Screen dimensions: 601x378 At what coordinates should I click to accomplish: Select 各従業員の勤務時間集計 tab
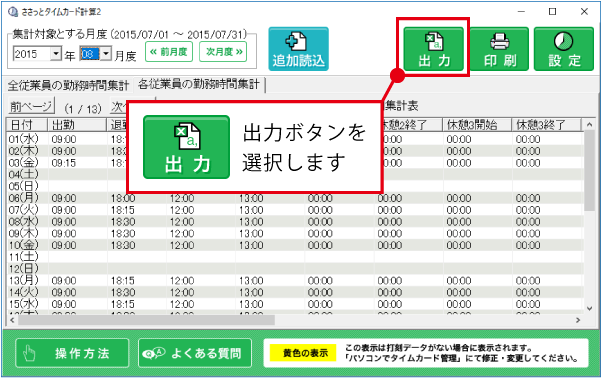coord(199,84)
